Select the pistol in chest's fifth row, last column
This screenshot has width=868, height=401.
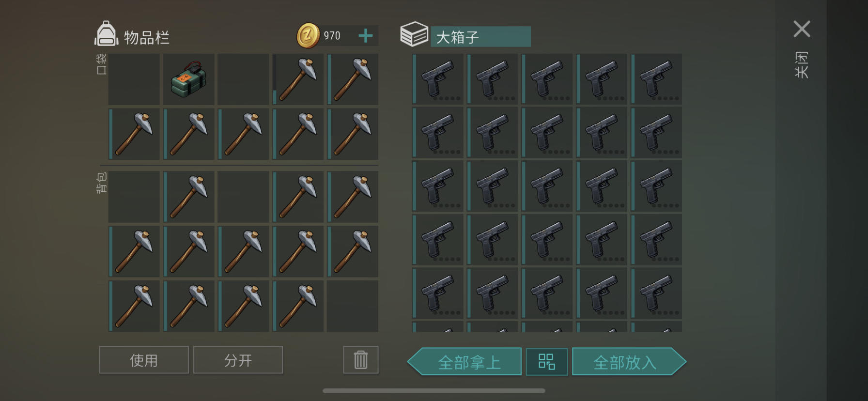point(657,293)
